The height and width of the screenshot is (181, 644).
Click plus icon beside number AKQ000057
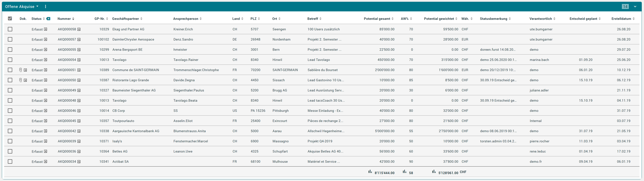[79, 40]
